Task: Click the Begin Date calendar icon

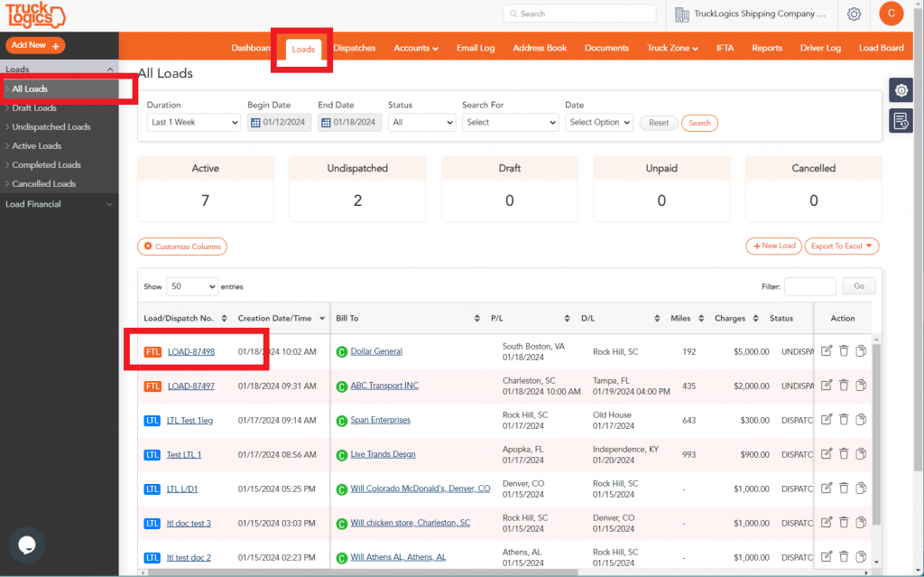Action: [x=255, y=123]
